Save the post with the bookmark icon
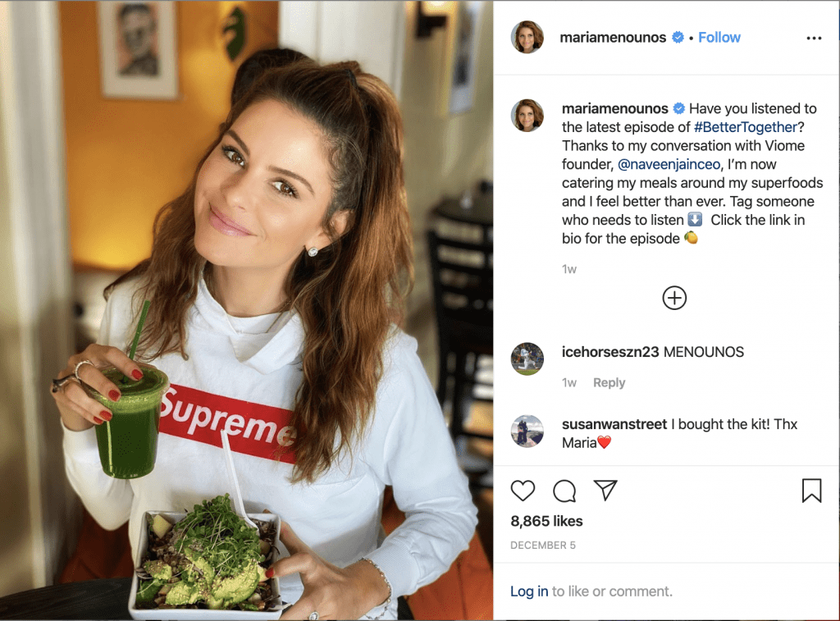Screen dimensions: 840x621 pos(812,491)
